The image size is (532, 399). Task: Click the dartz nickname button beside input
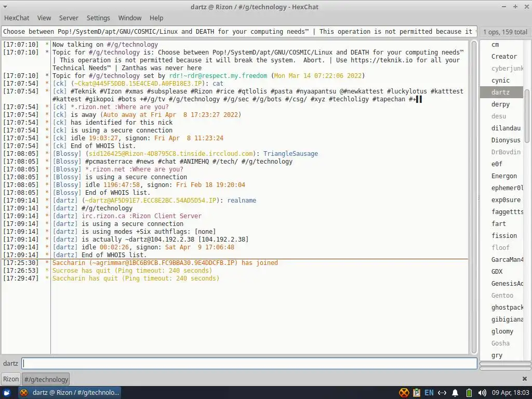(x=10, y=363)
